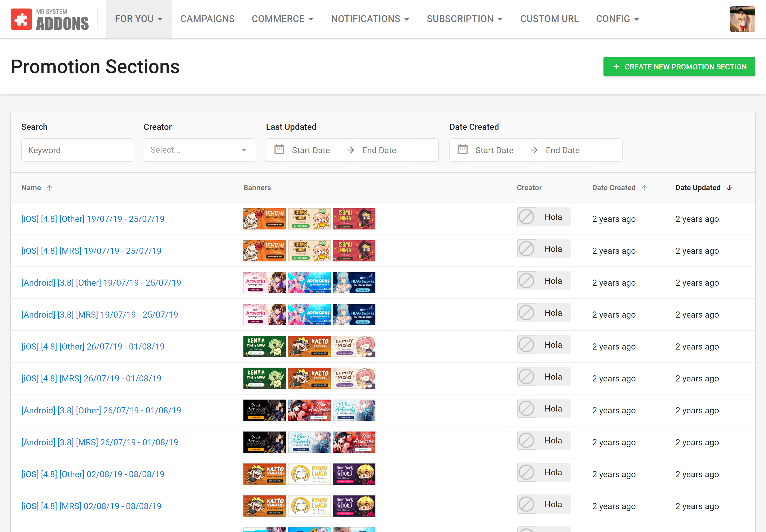766x532 pixels.
Task: Expand the Commerce menu dropdown
Action: coord(282,19)
